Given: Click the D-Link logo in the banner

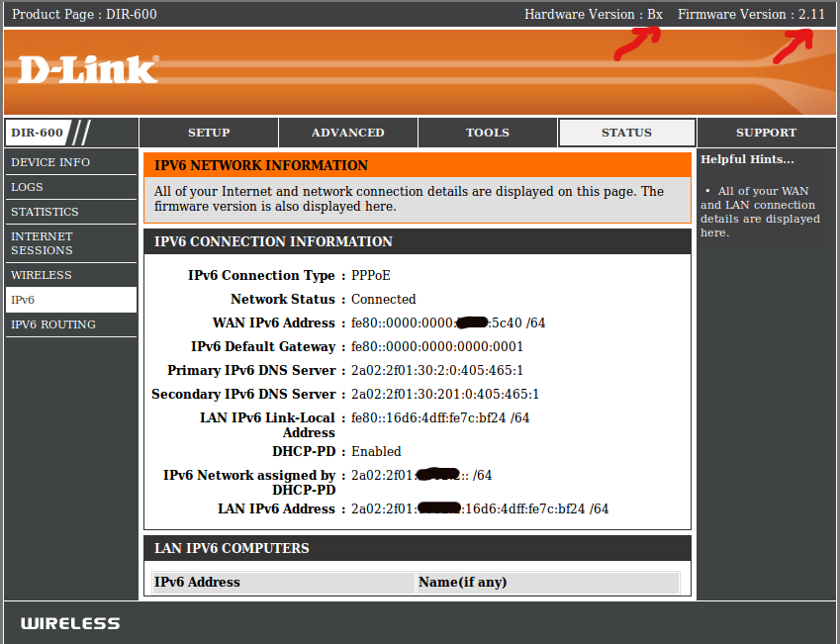Looking at the screenshot, I should point(87,69).
